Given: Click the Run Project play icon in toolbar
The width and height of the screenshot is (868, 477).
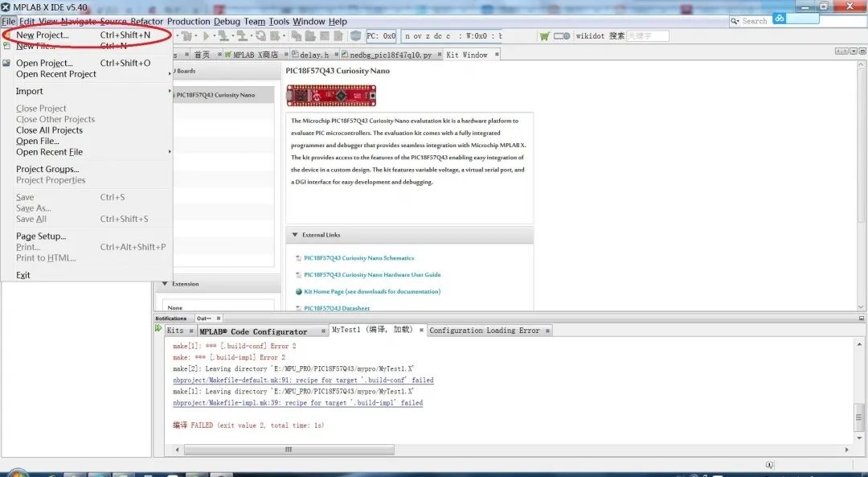Looking at the screenshot, I should pos(206,36).
